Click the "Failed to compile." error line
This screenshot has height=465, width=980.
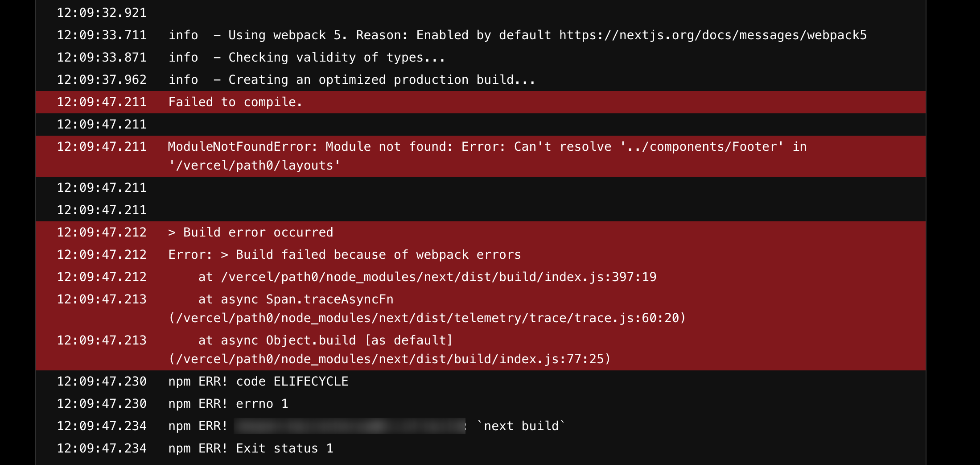tap(235, 102)
